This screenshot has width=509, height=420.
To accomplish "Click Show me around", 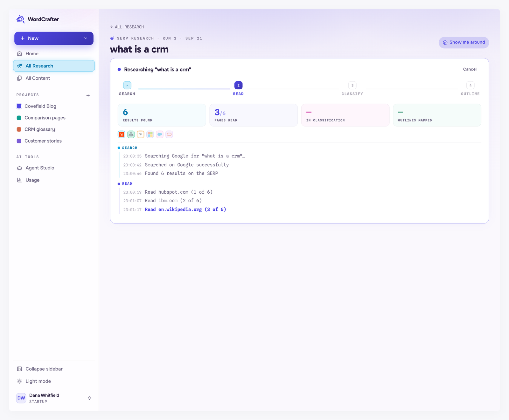I will click(x=464, y=42).
